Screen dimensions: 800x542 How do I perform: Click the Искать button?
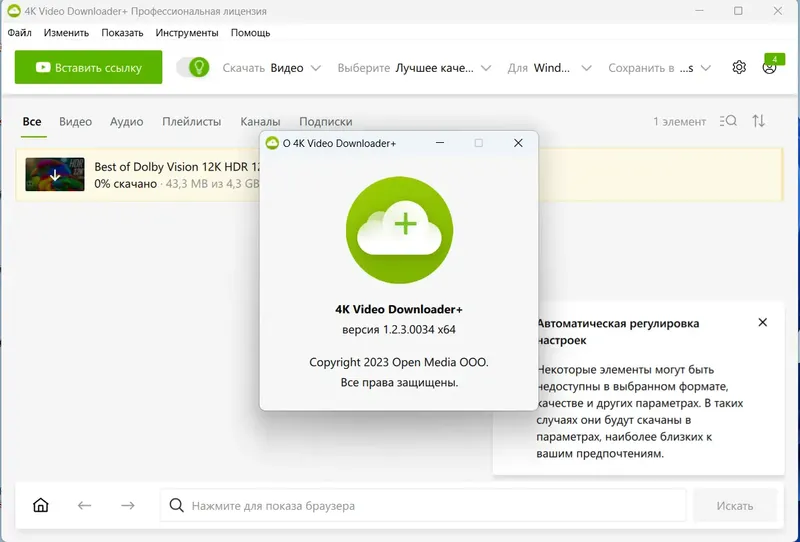pyautogui.click(x=735, y=505)
